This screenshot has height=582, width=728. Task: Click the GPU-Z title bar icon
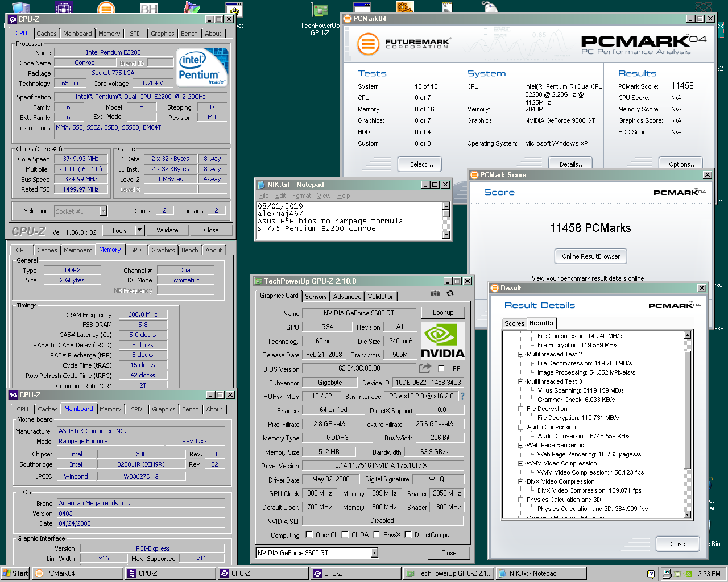(258, 281)
